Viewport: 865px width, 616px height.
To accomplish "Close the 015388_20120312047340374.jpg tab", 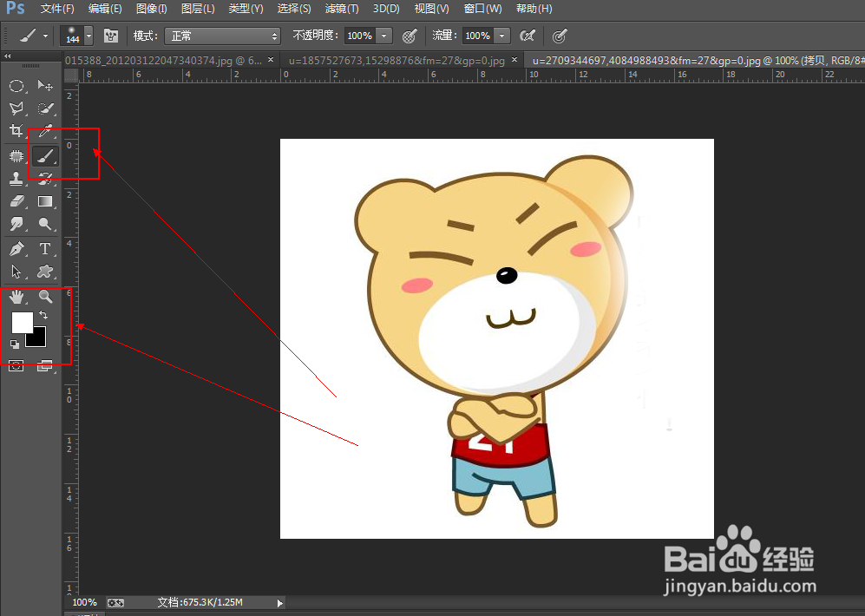I will (x=271, y=60).
